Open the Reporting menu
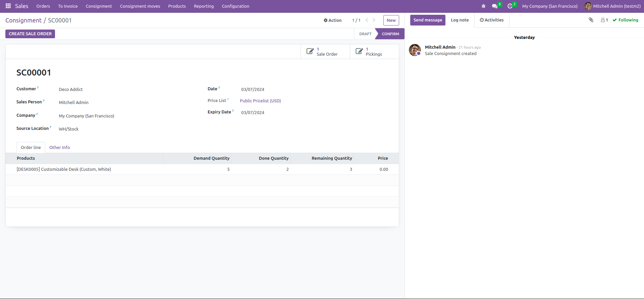 click(x=204, y=6)
